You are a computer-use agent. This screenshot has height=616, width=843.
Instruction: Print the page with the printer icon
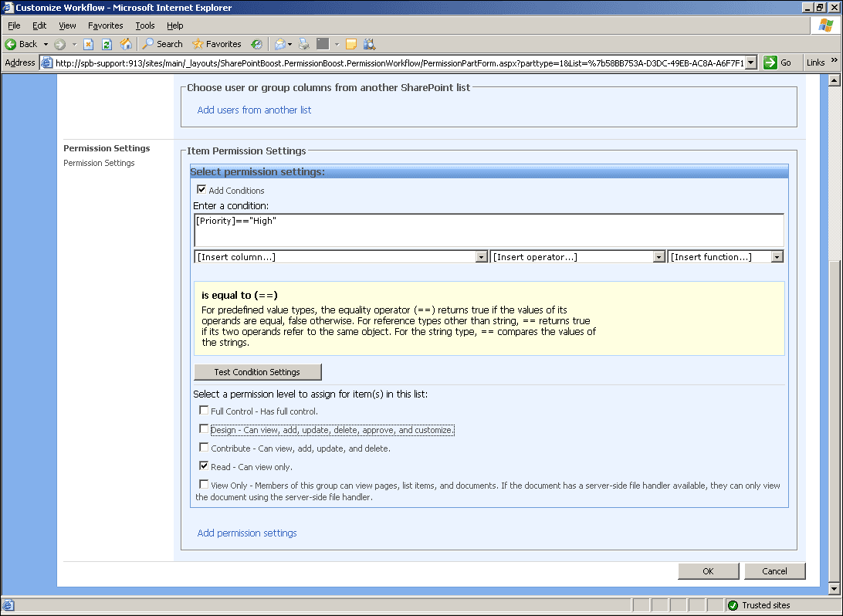pos(303,44)
